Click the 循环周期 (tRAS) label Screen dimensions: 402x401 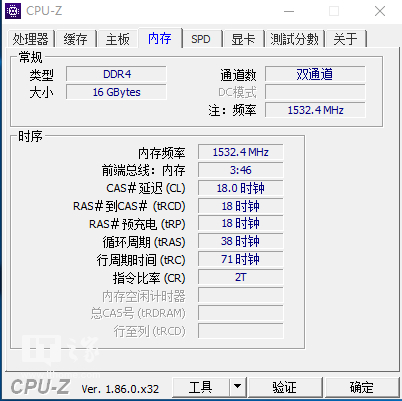pyautogui.click(x=144, y=242)
